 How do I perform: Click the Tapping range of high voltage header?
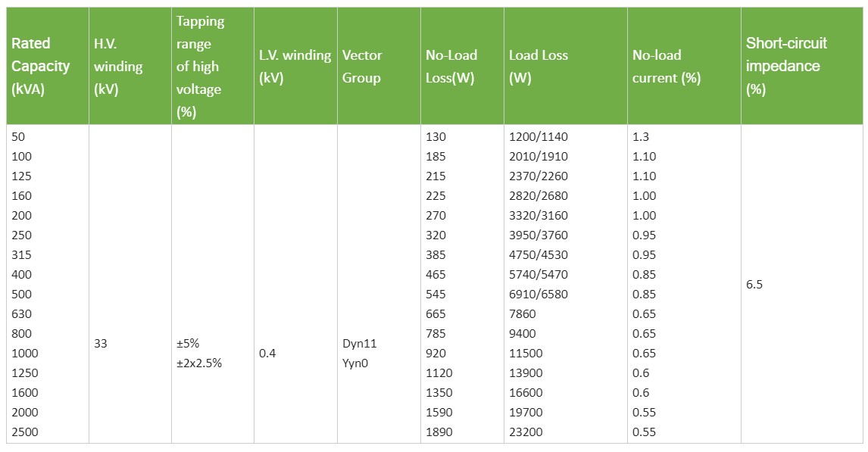tap(200, 66)
